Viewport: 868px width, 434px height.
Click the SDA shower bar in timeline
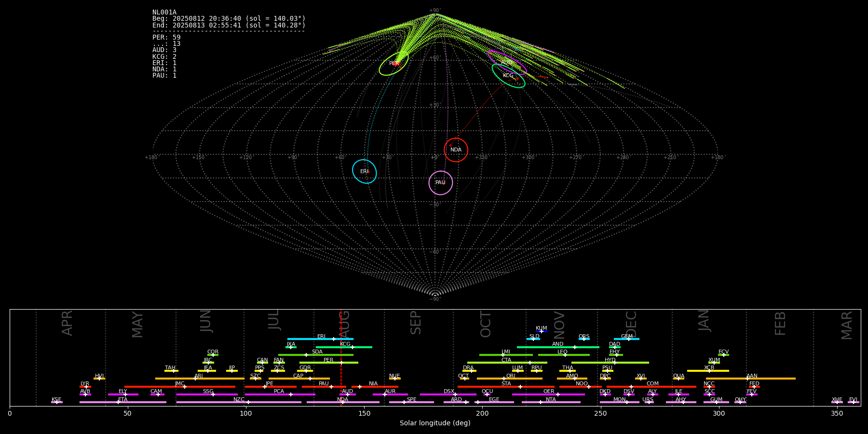click(x=316, y=355)
